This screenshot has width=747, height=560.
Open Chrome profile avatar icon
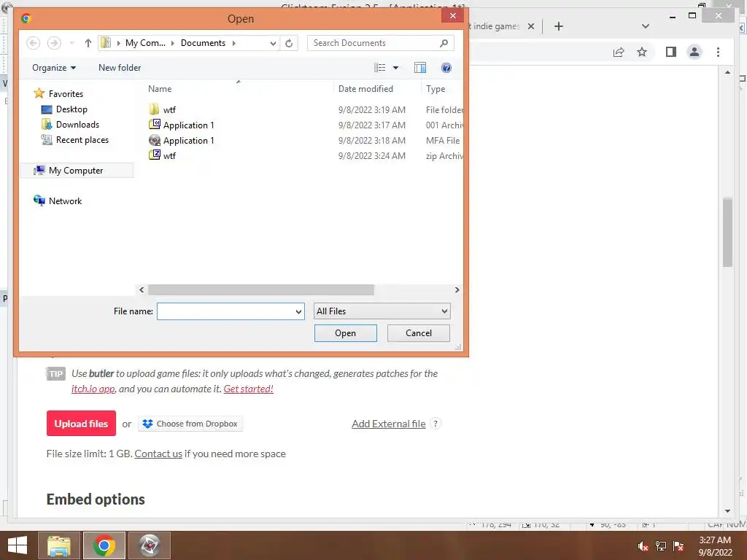pos(694,52)
